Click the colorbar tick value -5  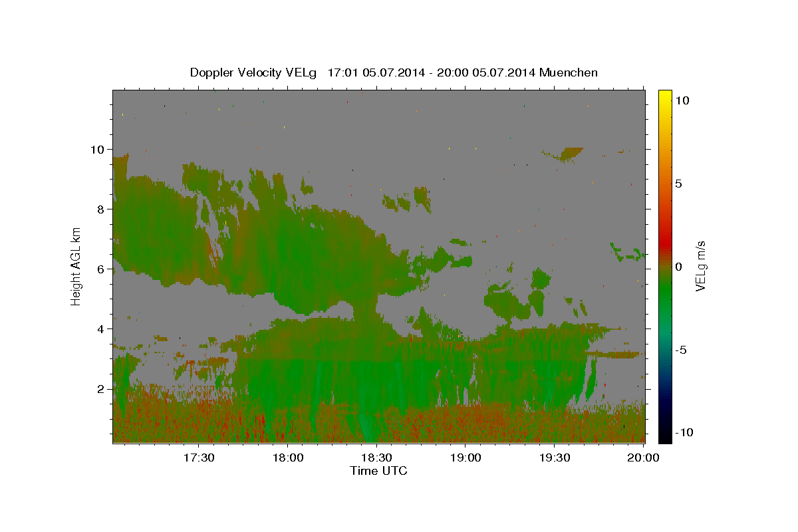[681, 350]
